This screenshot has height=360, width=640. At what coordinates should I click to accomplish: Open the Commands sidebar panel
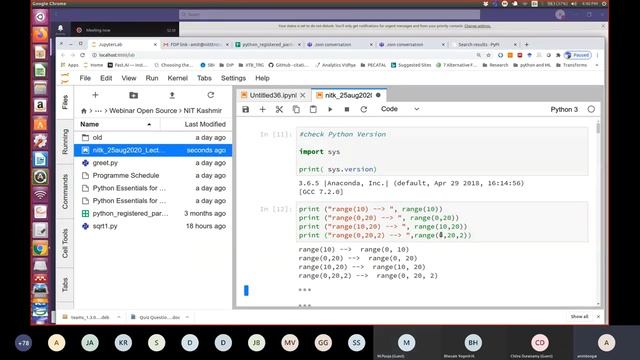(65, 191)
